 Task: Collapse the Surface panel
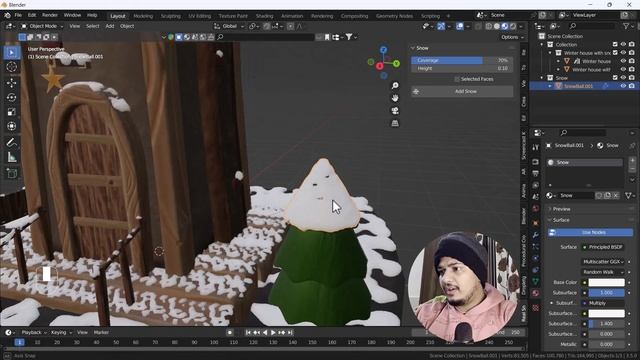pyautogui.click(x=561, y=220)
